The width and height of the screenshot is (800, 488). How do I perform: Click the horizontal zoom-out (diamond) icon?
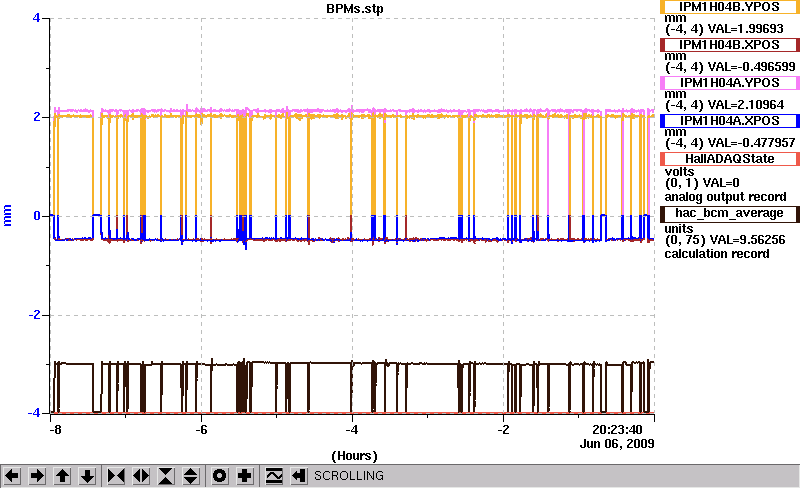141,476
